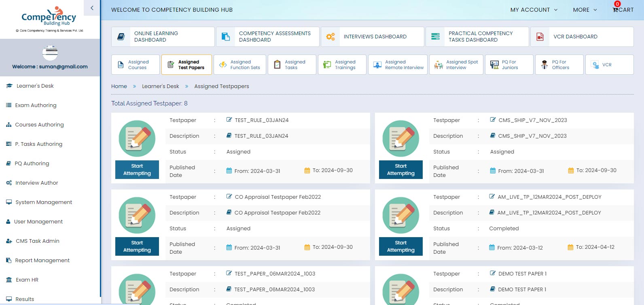
Task: Click the PQ For Juniors icon
Action: 494,65
